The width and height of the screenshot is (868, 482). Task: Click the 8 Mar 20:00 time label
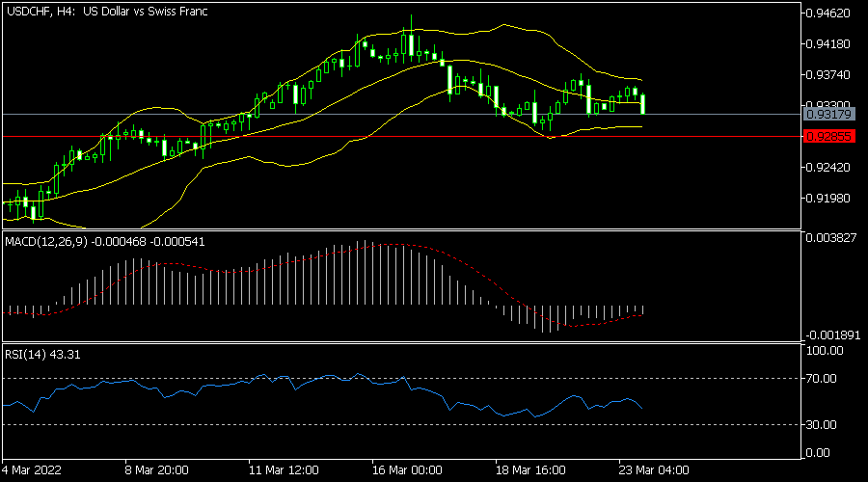click(156, 470)
